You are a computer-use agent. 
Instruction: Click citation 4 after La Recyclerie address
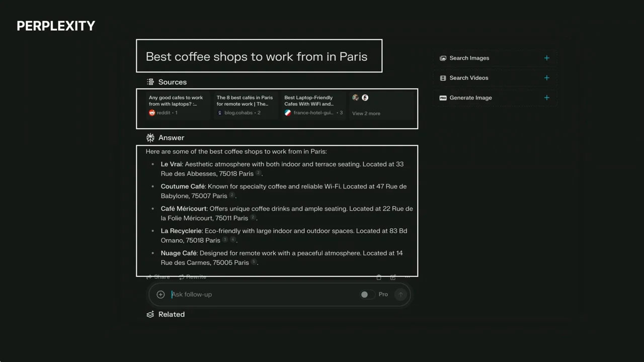pos(232,239)
